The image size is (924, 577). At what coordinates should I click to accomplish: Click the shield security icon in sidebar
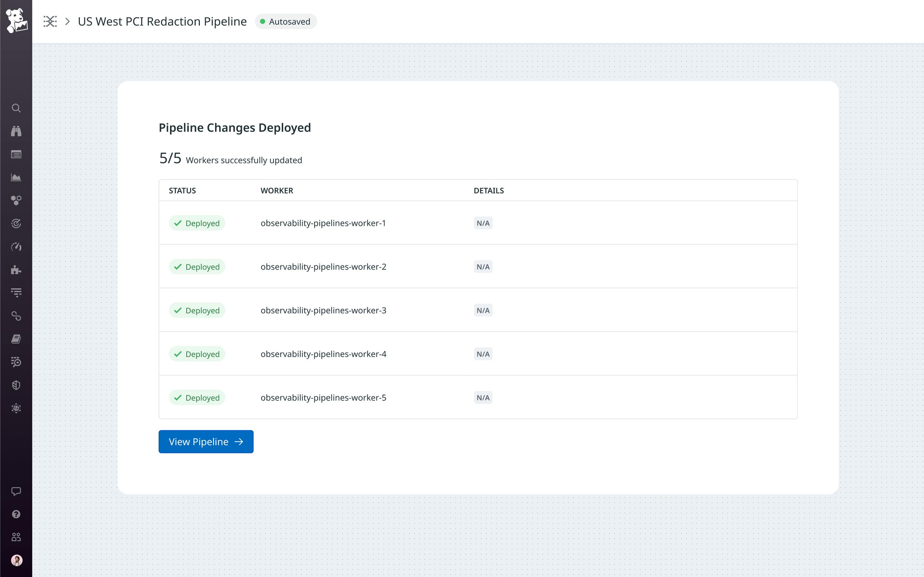coord(16,385)
